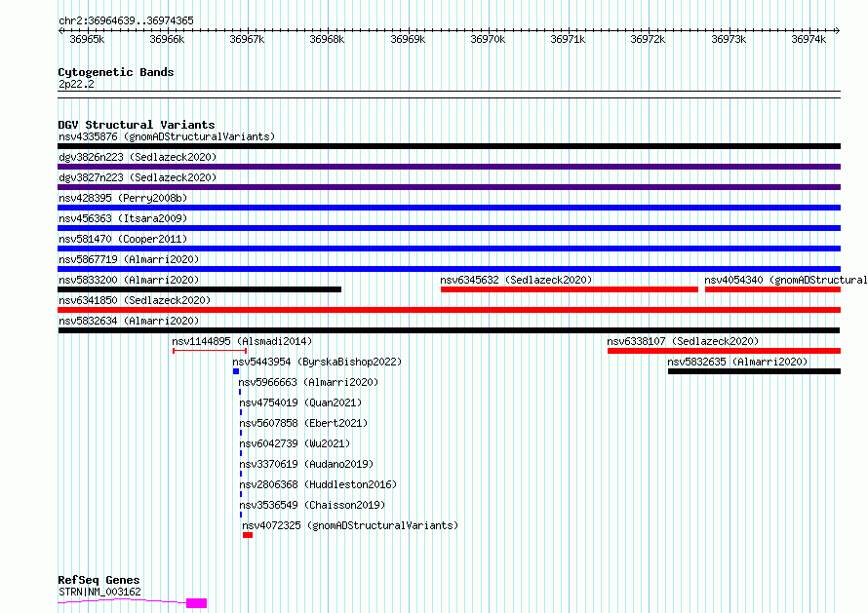The image size is (868, 613).
Task: Click ruler position 36970k
Action: tap(488, 39)
